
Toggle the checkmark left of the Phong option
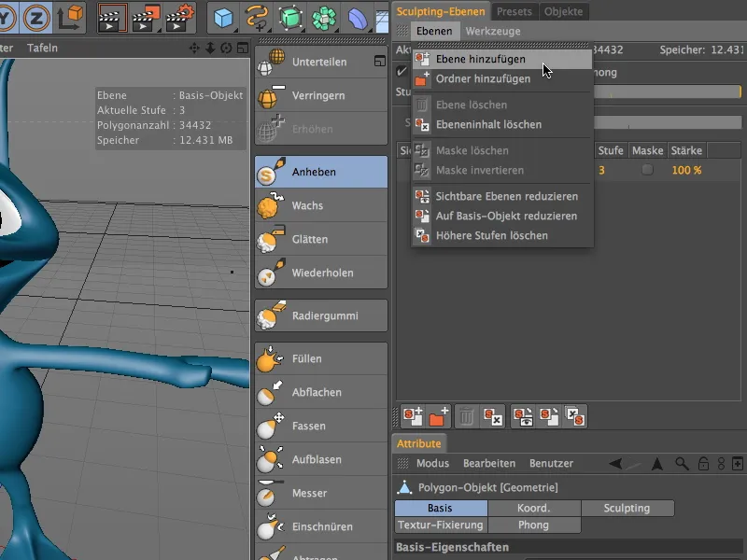coord(402,72)
